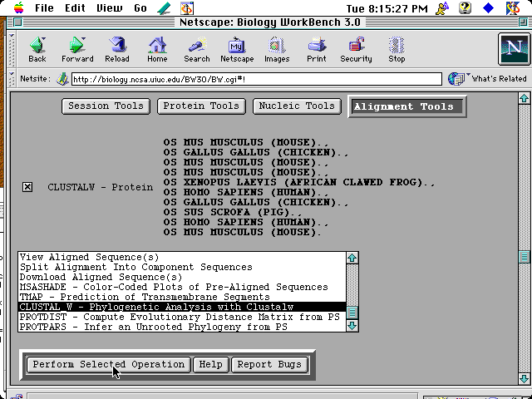532x399 pixels.
Task: Click Perform Selected Operation button
Action: coord(109,364)
